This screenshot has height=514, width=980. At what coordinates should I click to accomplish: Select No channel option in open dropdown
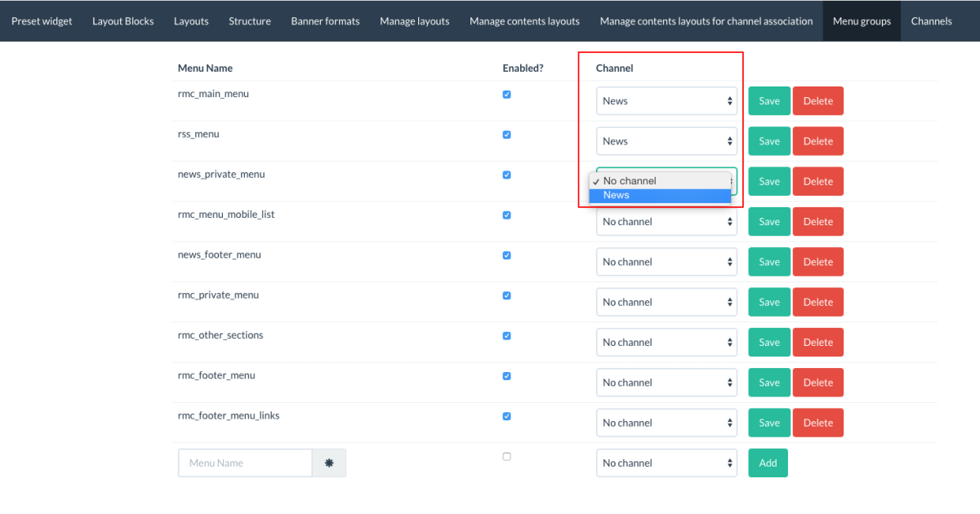tap(659, 181)
